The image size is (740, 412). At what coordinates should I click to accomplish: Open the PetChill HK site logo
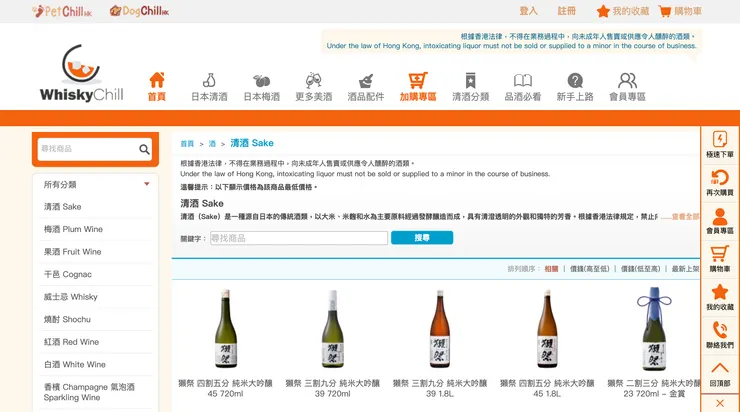[x=62, y=11]
